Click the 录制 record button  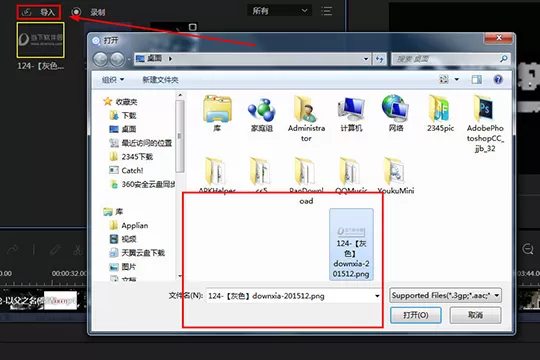tap(88, 12)
